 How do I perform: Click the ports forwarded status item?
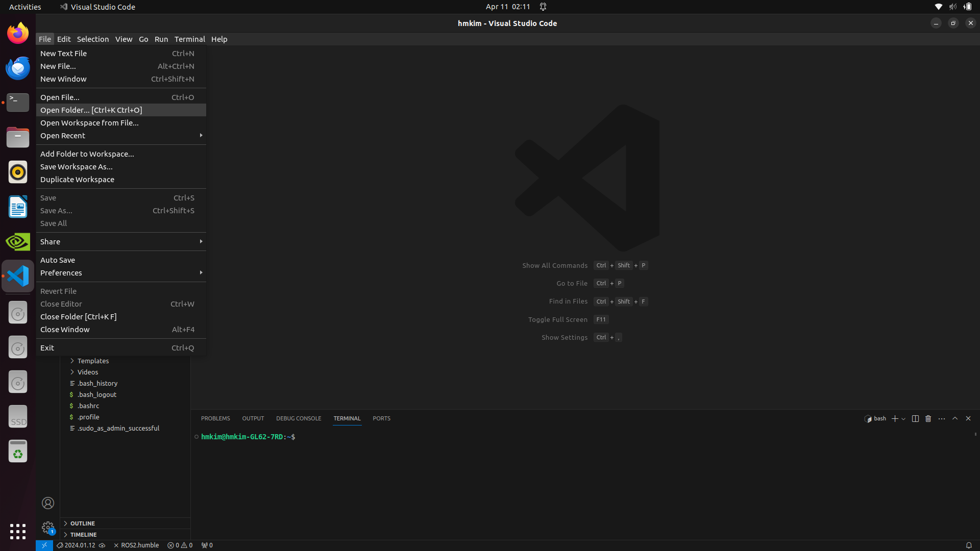coord(207,545)
